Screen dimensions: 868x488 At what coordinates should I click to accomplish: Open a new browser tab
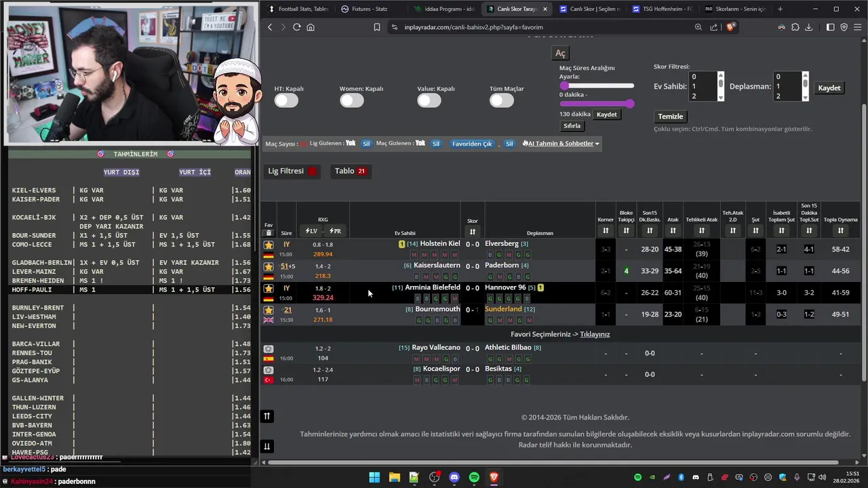pos(780,9)
